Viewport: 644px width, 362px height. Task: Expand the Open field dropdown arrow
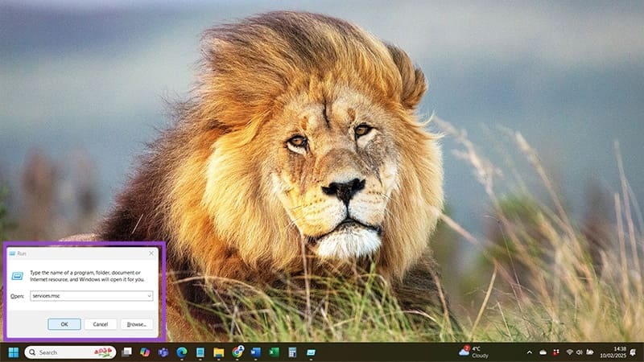149,296
